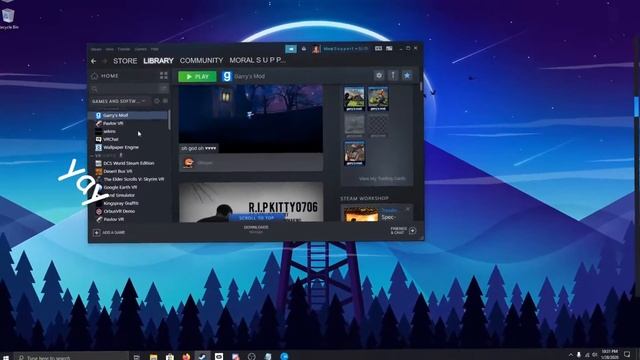640x360 pixels.
Task: Open the Steam Workshop item thumbnail
Action: coord(361,214)
